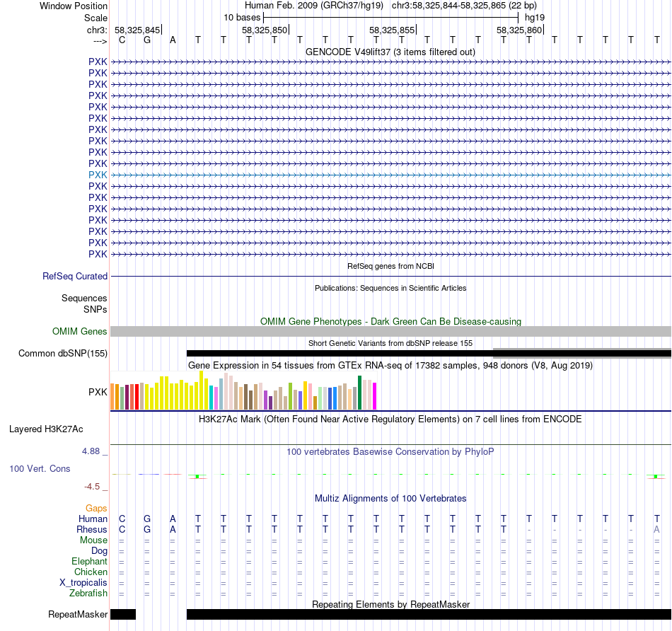Open Publications: Sequences in Scientific Articles title
This screenshot has width=672, height=631.
390,288
